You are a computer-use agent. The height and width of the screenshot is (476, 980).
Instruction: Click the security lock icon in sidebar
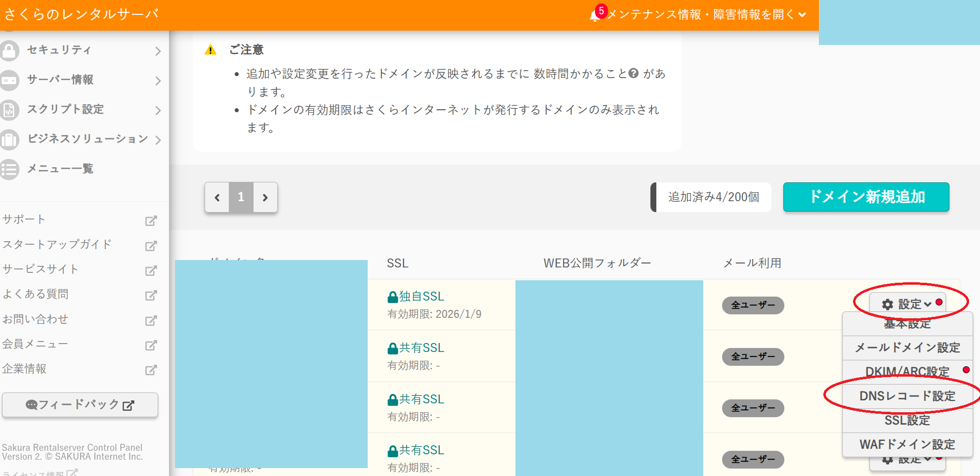9,50
